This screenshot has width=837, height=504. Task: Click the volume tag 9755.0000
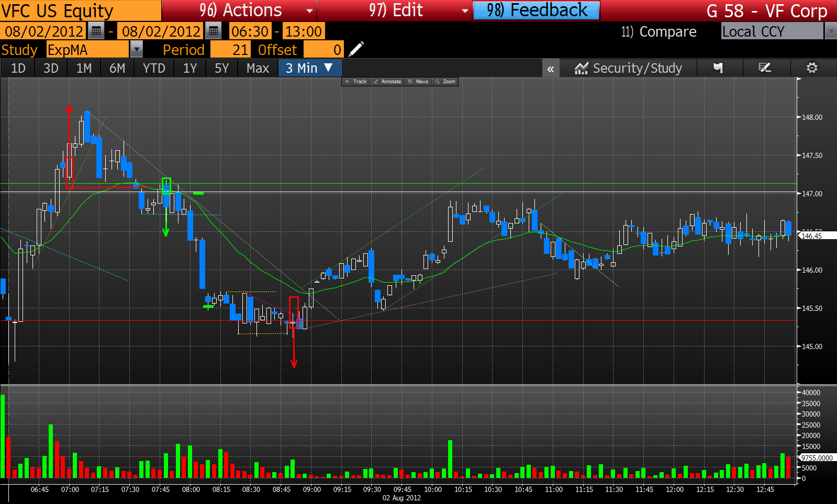tap(817, 457)
